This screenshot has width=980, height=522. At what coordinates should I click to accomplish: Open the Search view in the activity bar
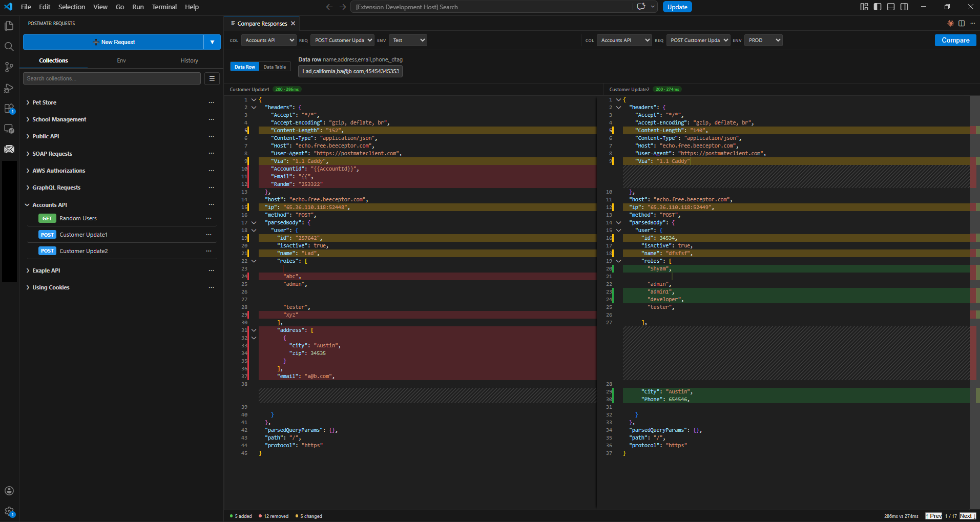pos(9,47)
